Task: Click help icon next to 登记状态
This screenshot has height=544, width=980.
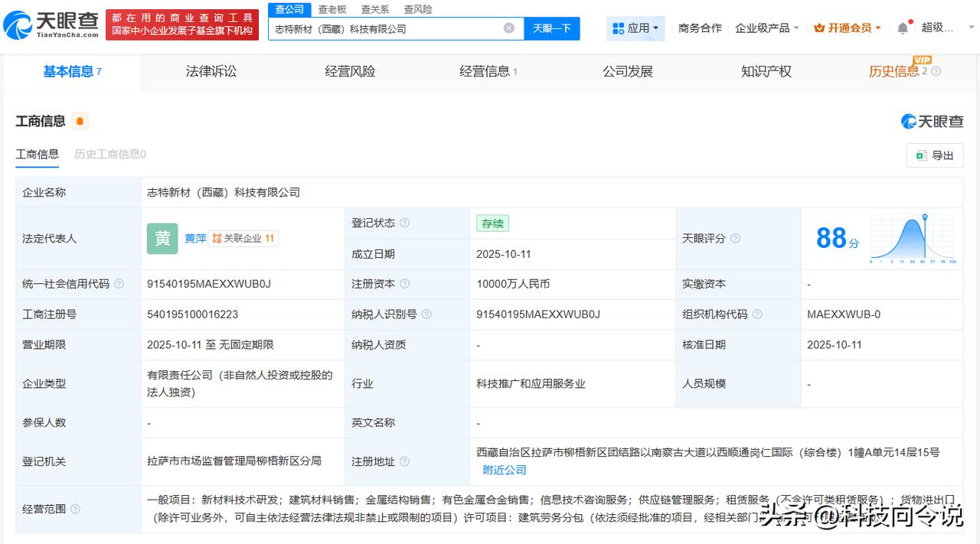Action: coord(404,223)
